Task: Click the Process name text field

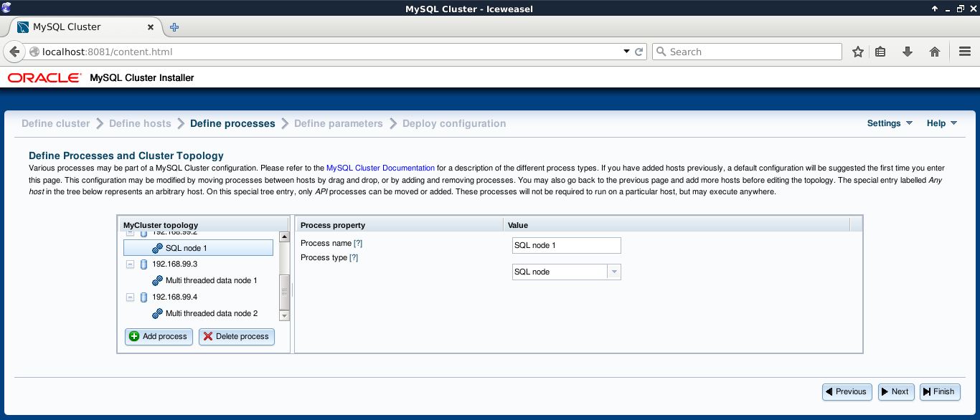Action: click(x=566, y=245)
